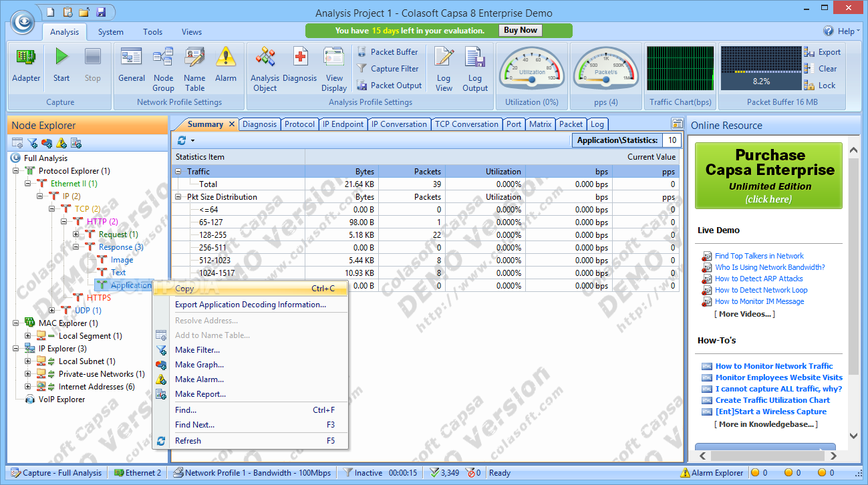This screenshot has width=868, height=485.
Task: Click the Colasoft application orb button
Action: [22, 21]
